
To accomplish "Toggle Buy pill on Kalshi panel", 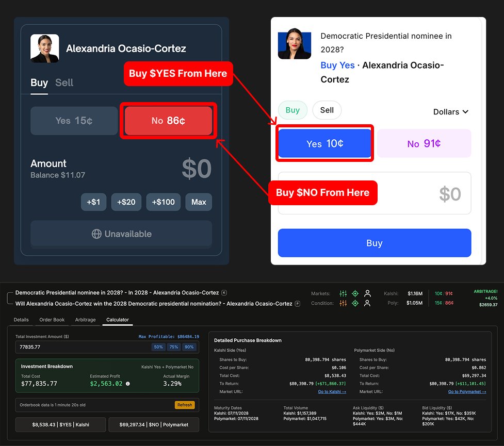I will pos(292,110).
